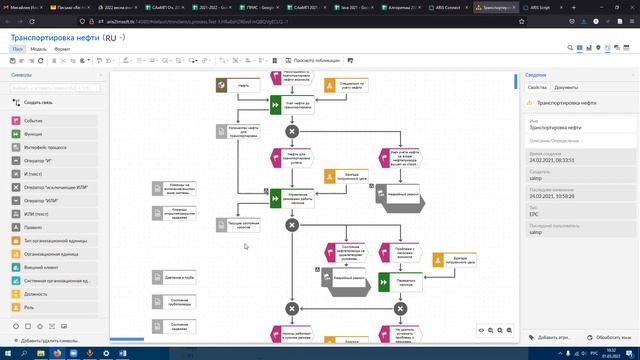Select the Интерфейс процесса symbol
The image size is (640, 360).
click(54, 147)
